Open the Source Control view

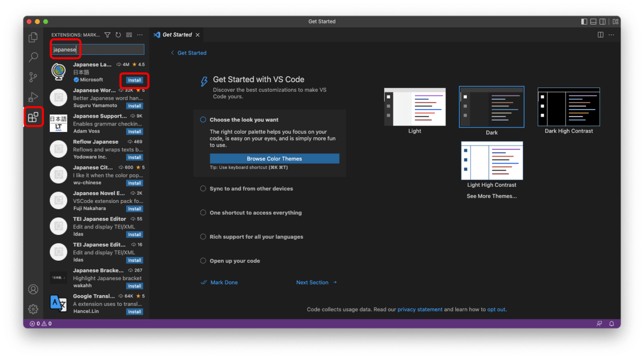33,77
